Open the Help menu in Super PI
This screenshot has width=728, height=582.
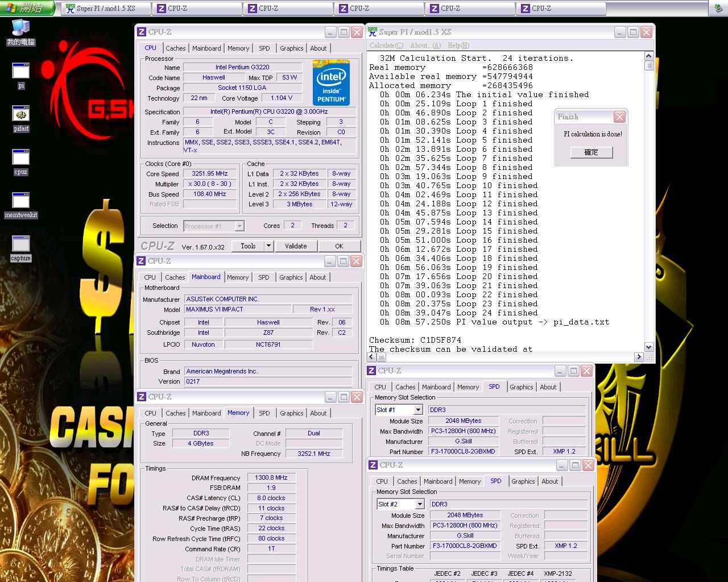458,45
